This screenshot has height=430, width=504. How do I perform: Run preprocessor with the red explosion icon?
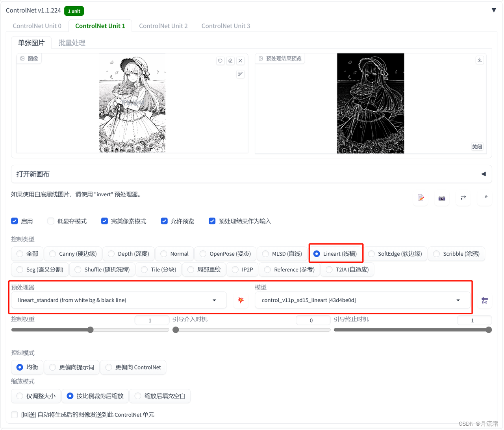(x=241, y=300)
